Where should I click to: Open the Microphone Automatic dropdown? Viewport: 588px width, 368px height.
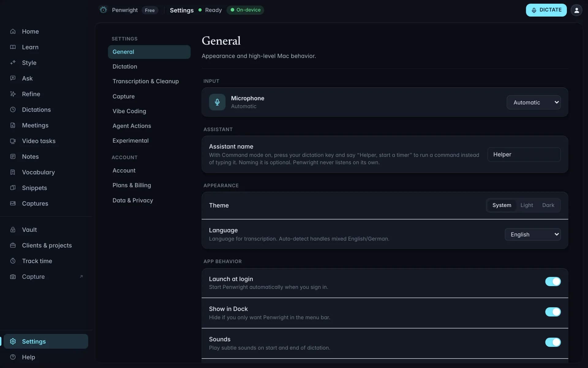[x=533, y=102]
